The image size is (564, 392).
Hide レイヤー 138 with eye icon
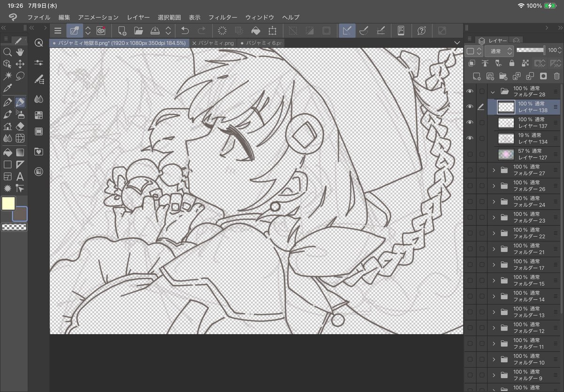click(470, 107)
